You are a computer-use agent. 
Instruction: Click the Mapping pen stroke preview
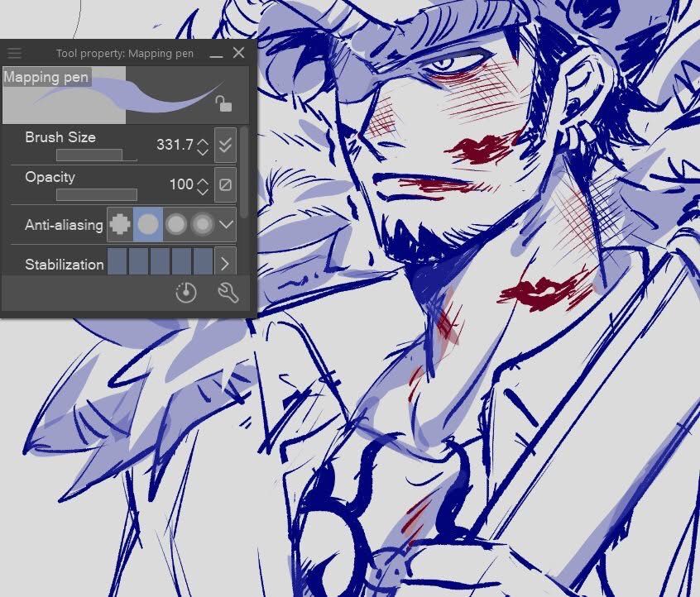(x=126, y=95)
